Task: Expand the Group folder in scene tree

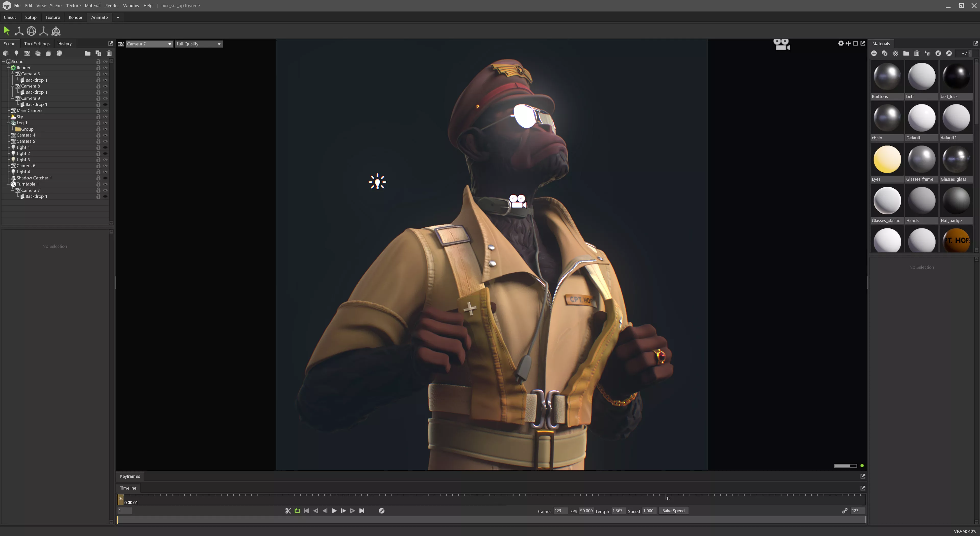Action: (13, 129)
